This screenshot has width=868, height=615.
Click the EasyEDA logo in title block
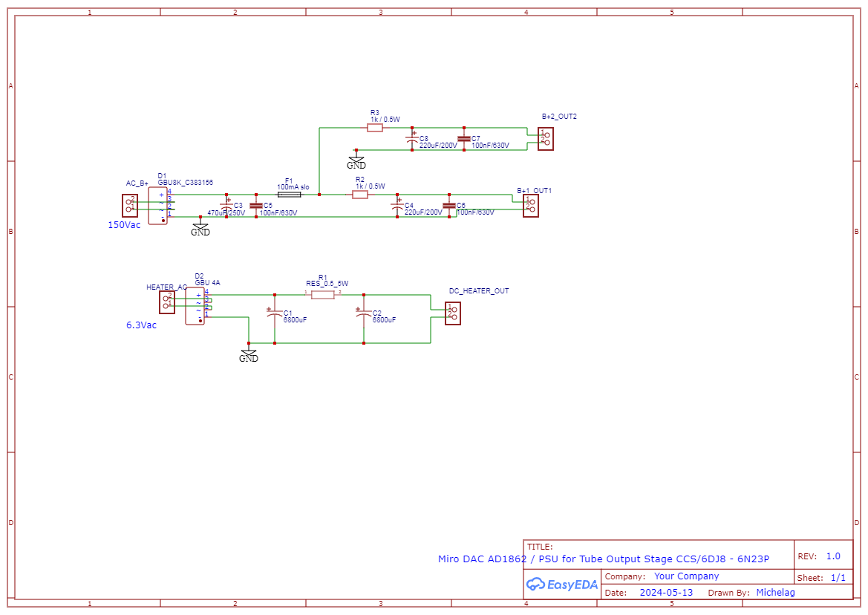(x=561, y=584)
